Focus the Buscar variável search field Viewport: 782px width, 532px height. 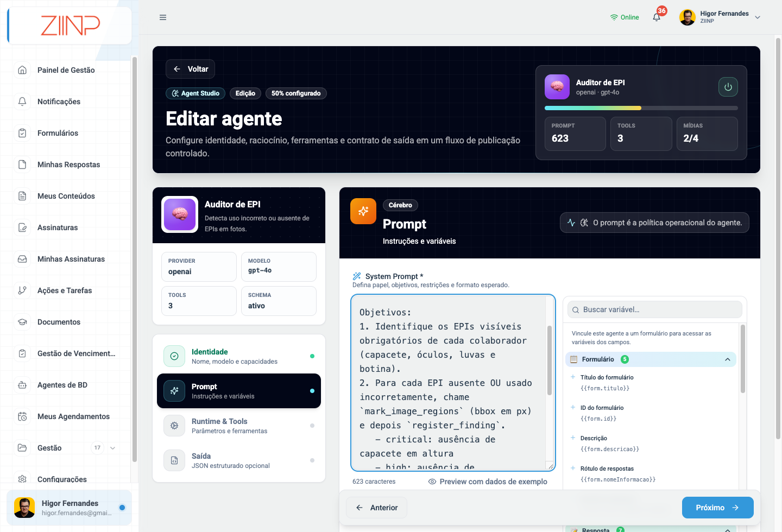[655, 309]
